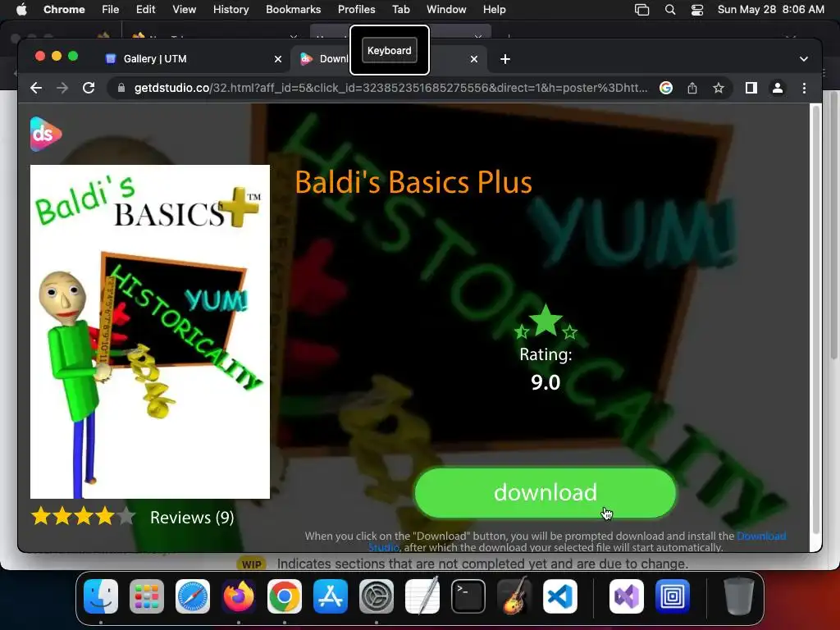The width and height of the screenshot is (840, 630).
Task: Open Finder from the Dock
Action: click(101, 596)
